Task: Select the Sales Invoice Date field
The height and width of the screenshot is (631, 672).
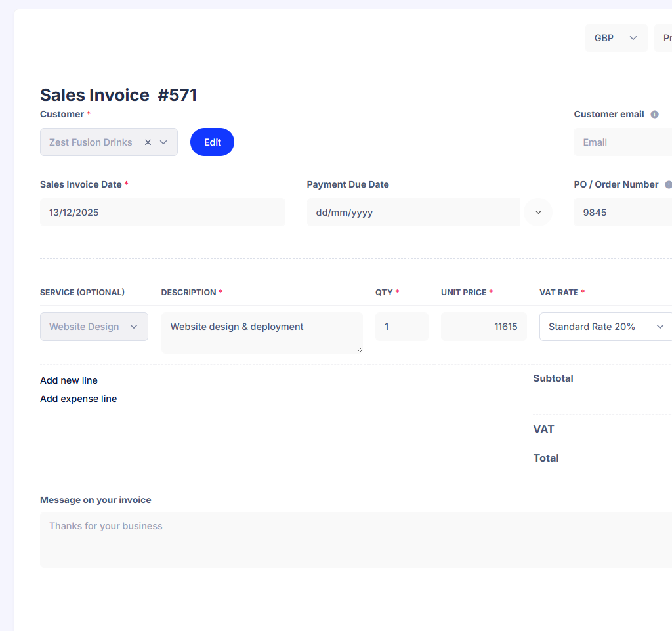Action: tap(162, 212)
